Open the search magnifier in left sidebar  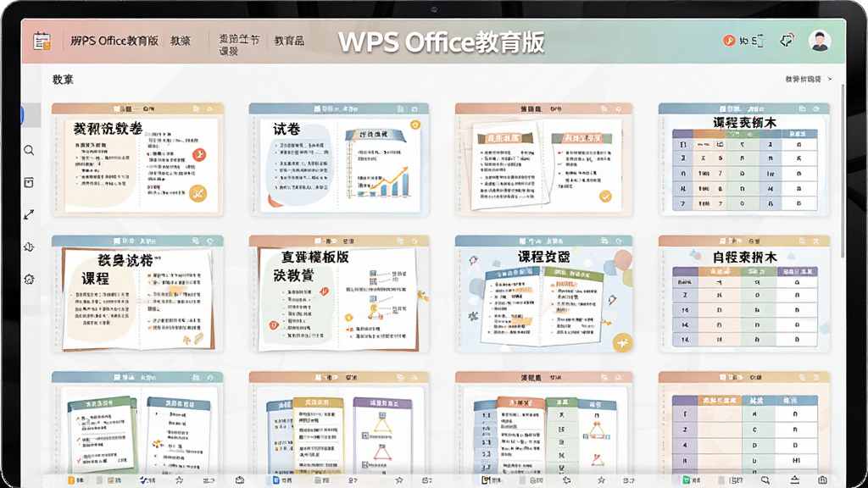(29, 150)
